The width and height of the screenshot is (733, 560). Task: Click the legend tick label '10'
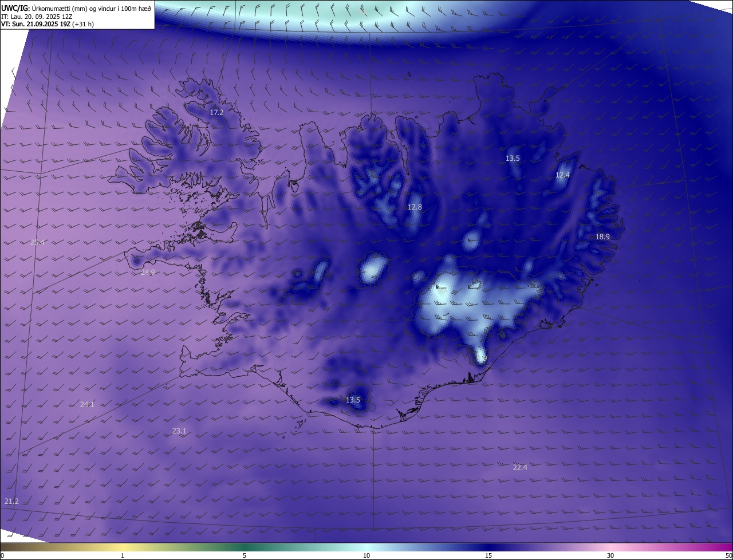coord(366,556)
